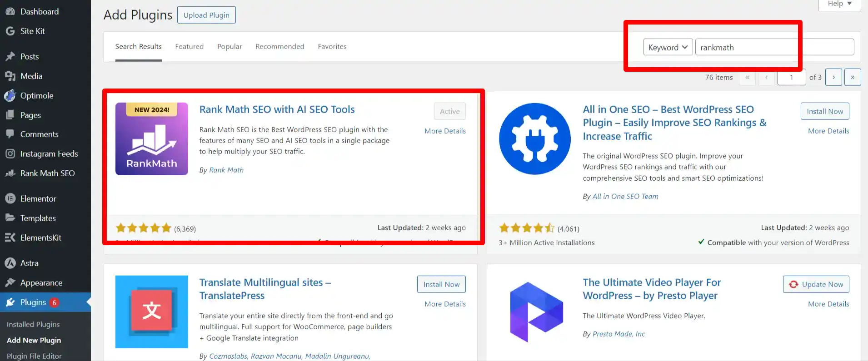Click the Rank Math author link
This screenshot has height=361, width=868.
coord(226,170)
